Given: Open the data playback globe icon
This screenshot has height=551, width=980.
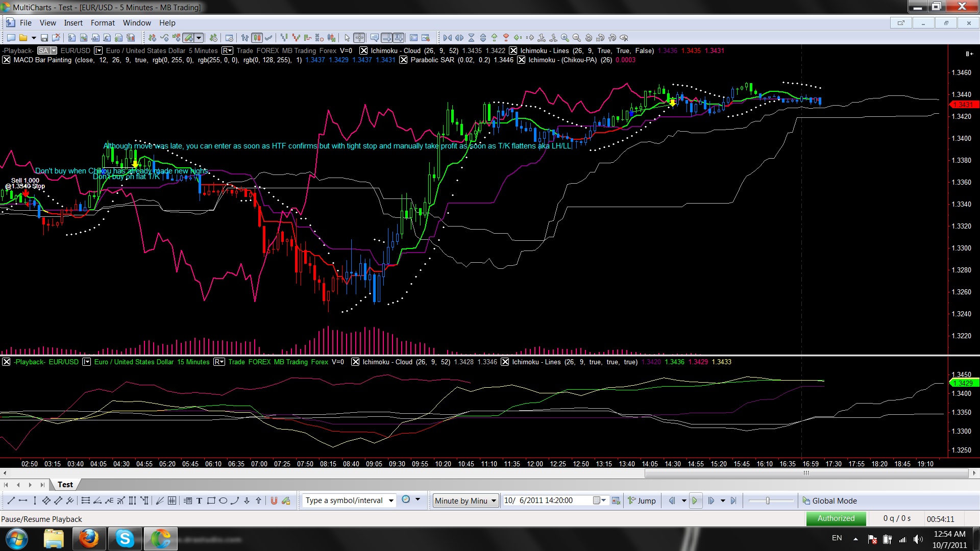Looking at the screenshot, I should [406, 499].
